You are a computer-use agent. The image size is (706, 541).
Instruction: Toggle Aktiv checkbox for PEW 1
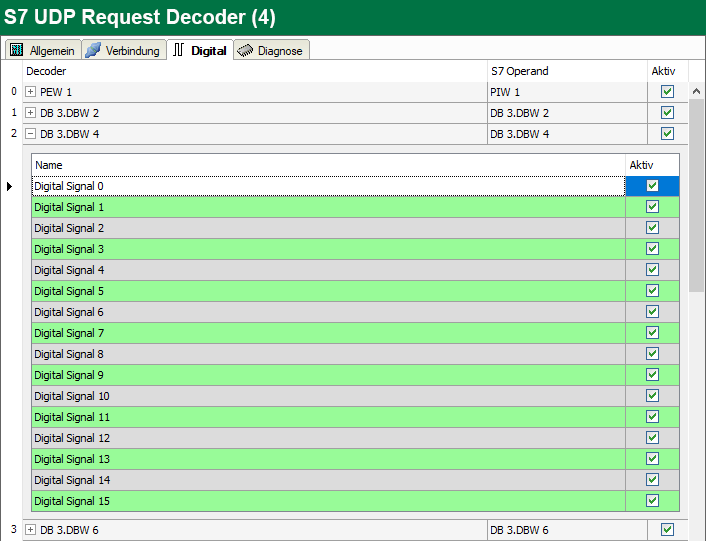[667, 92]
